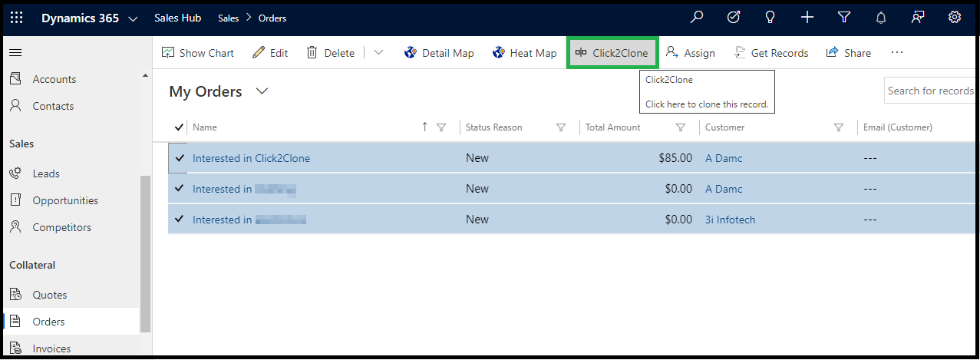The height and width of the screenshot is (360, 980).
Task: Go to Accounts in the sidebar
Action: [x=54, y=79]
